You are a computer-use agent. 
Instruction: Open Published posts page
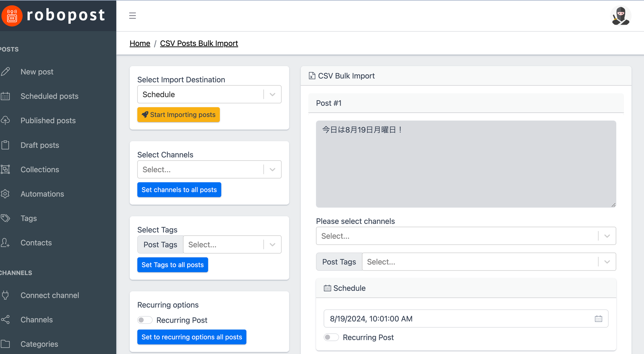(48, 120)
